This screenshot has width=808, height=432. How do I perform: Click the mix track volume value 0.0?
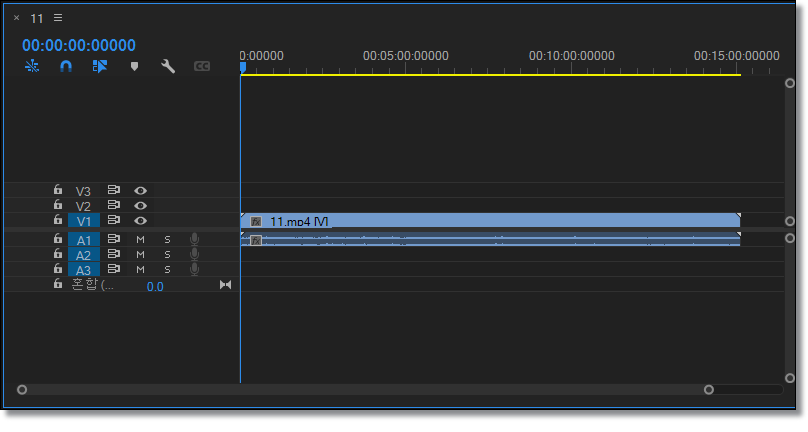click(155, 287)
